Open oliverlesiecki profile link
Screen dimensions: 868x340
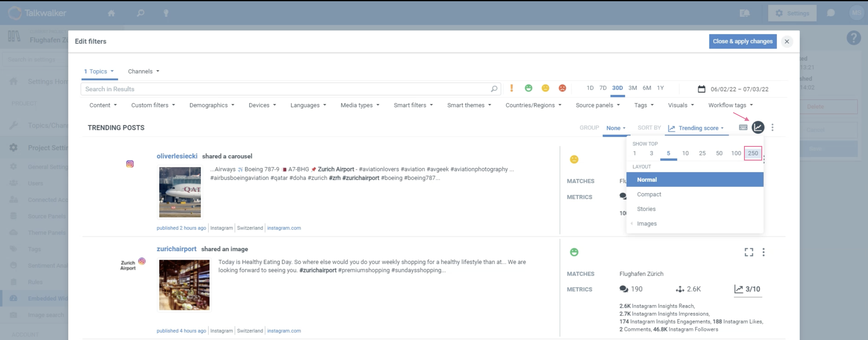[x=177, y=156]
